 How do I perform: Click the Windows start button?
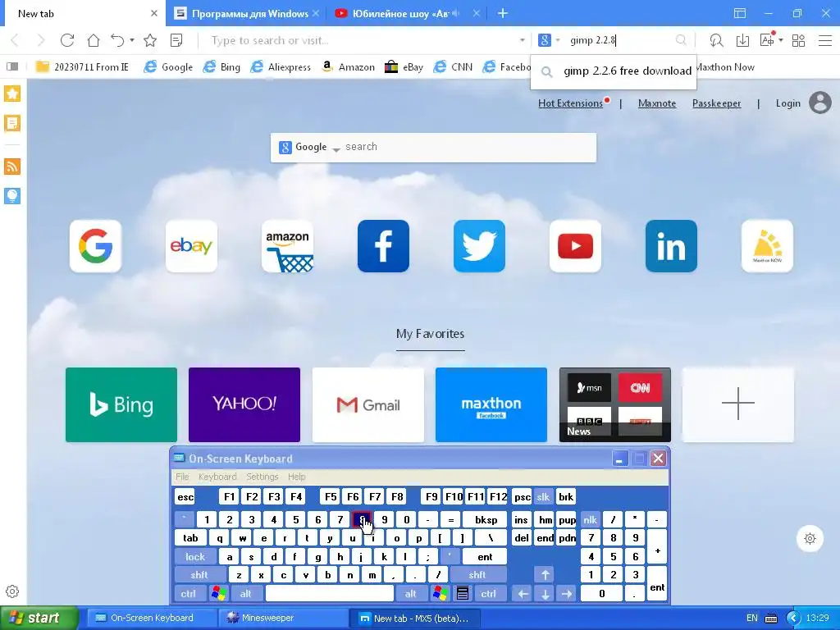pos(39,618)
